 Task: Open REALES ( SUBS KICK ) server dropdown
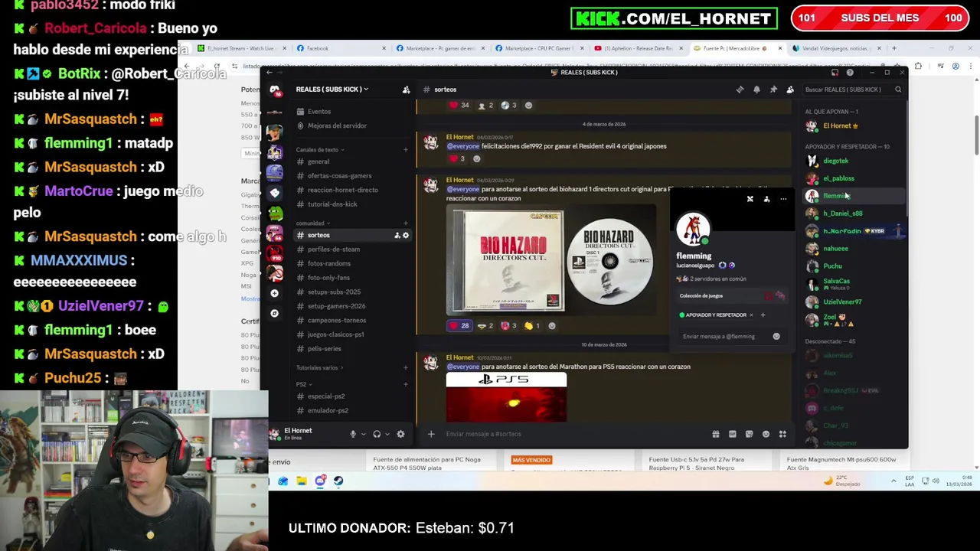pyautogui.click(x=332, y=90)
